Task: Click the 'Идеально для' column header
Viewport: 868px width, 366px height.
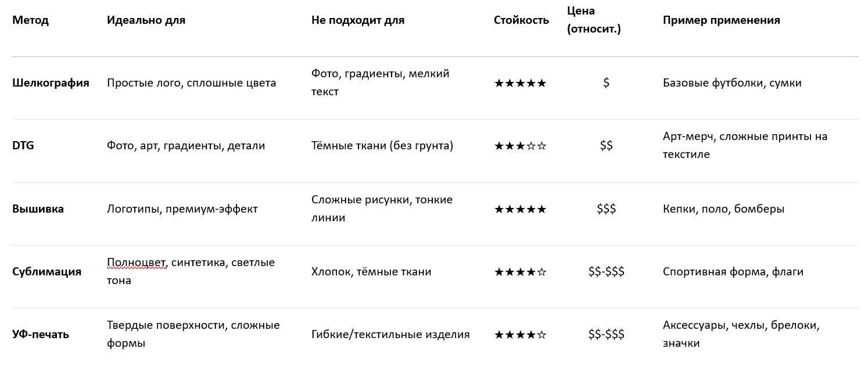Action: point(146,20)
